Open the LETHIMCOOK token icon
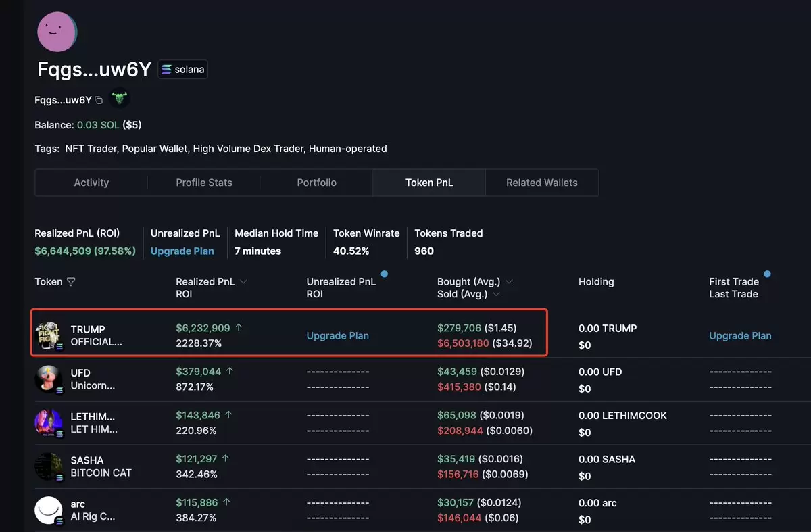The width and height of the screenshot is (811, 532). (49, 422)
